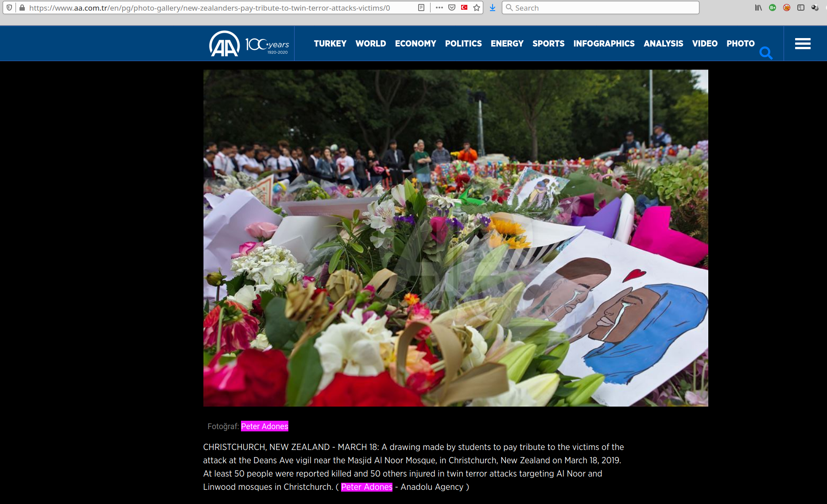
Task: Open the hamburger menu on AA site
Action: pos(803,43)
